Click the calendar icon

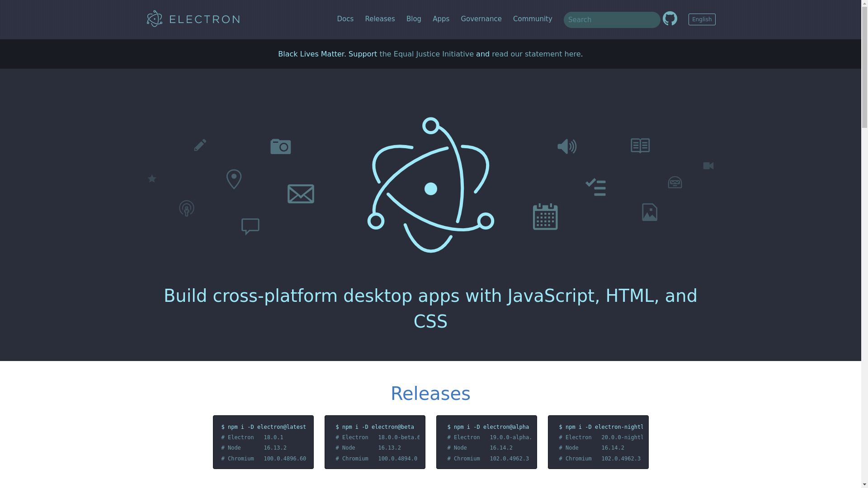pyautogui.click(x=545, y=216)
